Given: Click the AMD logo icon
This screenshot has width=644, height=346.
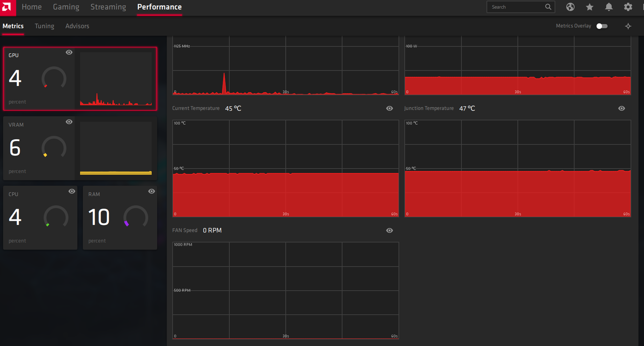Looking at the screenshot, I should [7, 7].
